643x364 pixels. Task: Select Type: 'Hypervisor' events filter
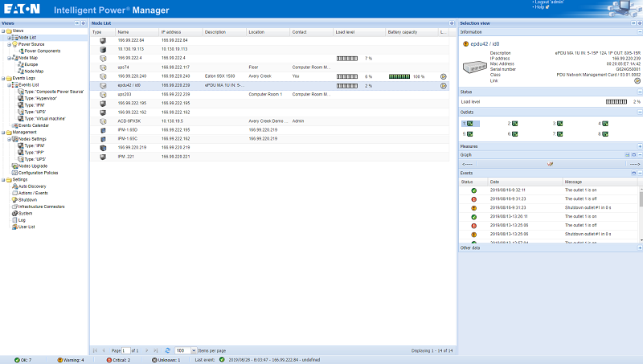coord(41,98)
